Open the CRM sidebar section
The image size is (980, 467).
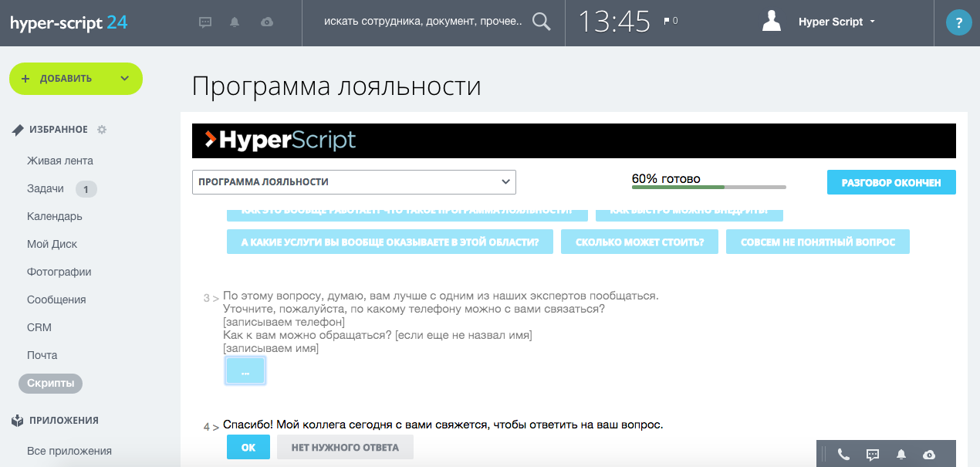39,327
